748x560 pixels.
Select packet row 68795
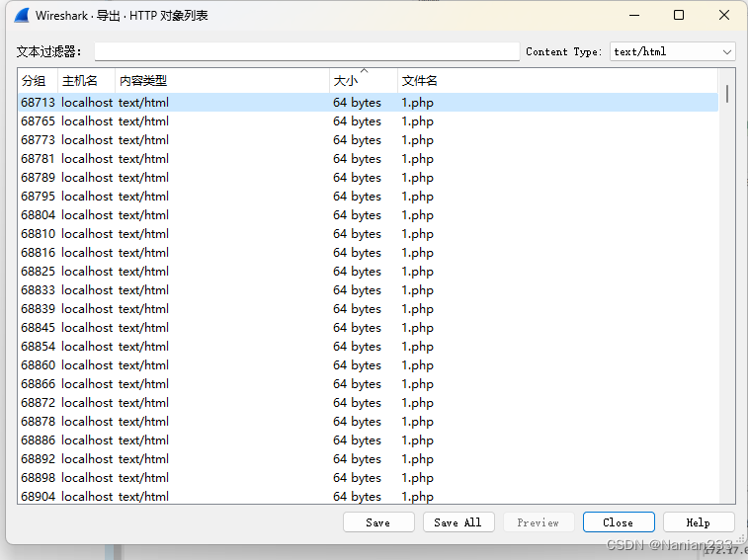point(368,196)
